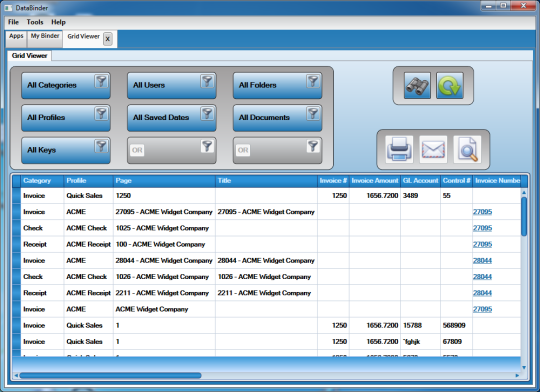The height and width of the screenshot is (392, 540).
Task: Click the funnel on All Profiles
Action: point(101,114)
